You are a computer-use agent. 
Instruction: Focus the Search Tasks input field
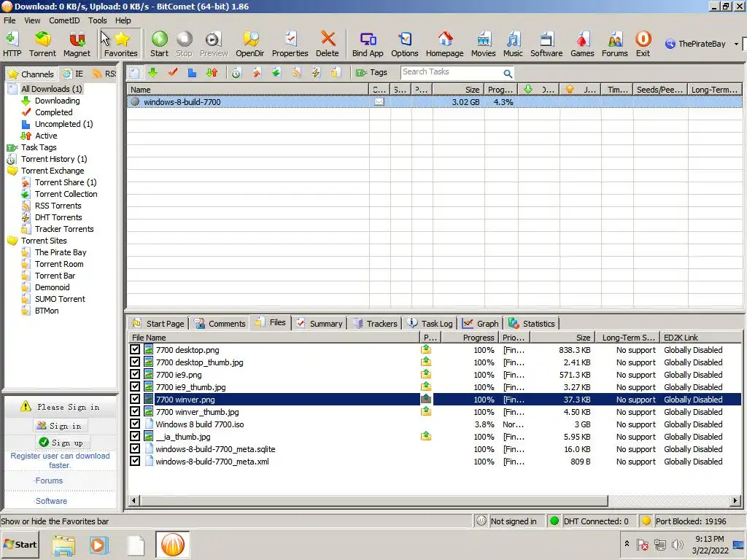pos(452,72)
